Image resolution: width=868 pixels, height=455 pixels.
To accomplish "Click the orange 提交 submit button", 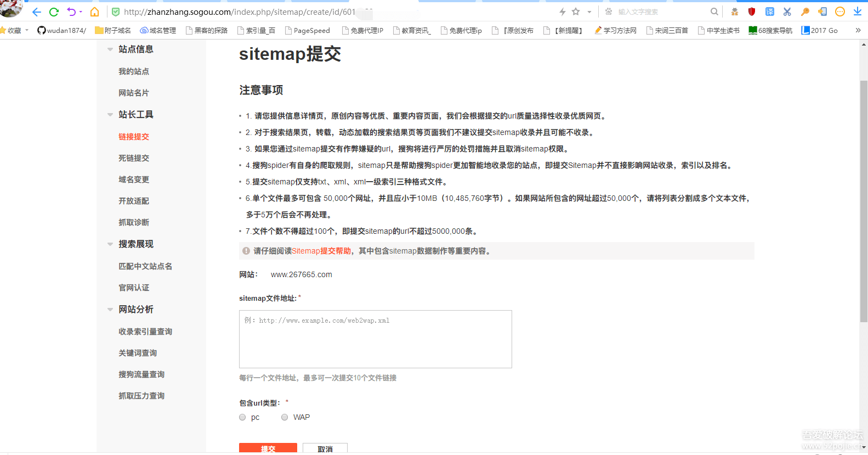I will tap(268, 448).
